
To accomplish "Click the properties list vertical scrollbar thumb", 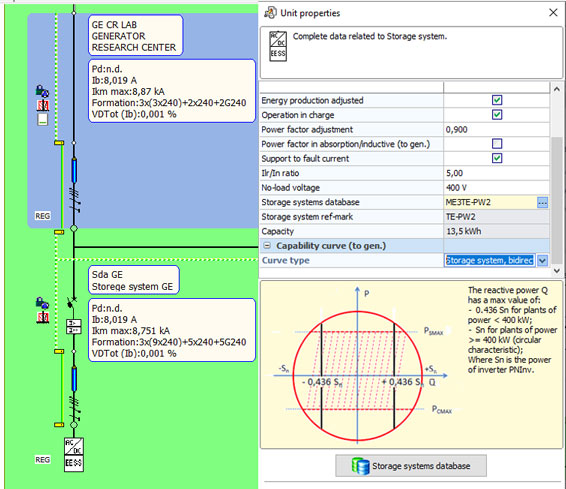I will [x=556, y=198].
